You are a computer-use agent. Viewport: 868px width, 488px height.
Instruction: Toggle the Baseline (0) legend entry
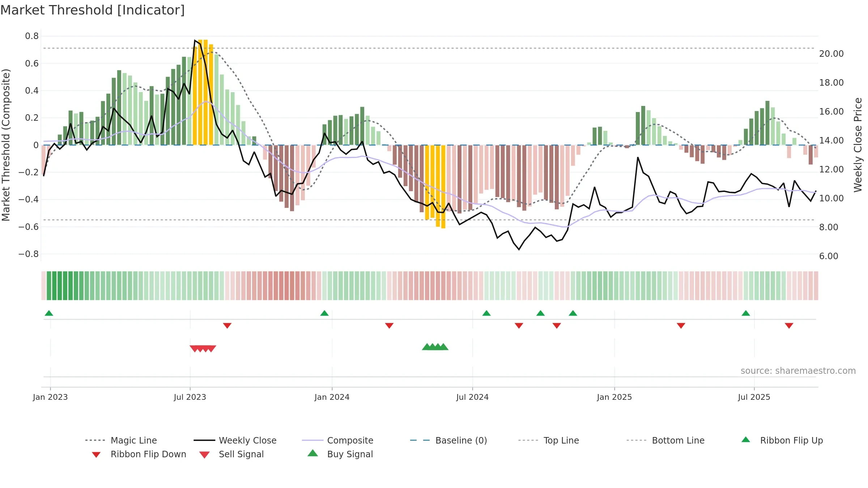coord(448,440)
